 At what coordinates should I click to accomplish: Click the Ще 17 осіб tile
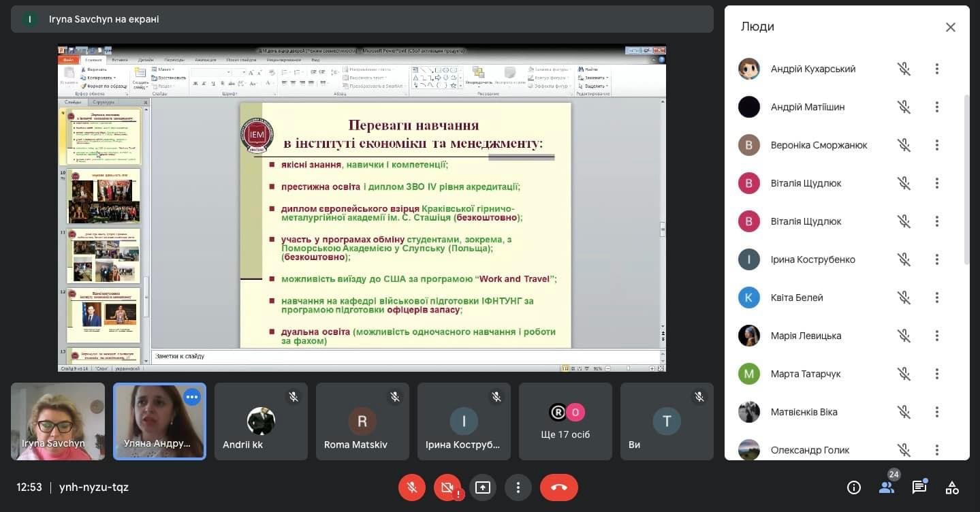(x=565, y=421)
